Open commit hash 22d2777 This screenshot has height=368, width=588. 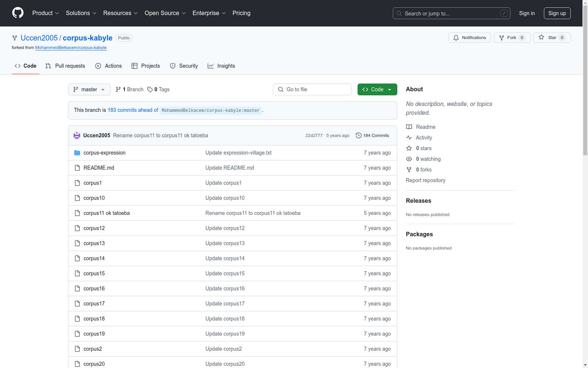coord(314,135)
